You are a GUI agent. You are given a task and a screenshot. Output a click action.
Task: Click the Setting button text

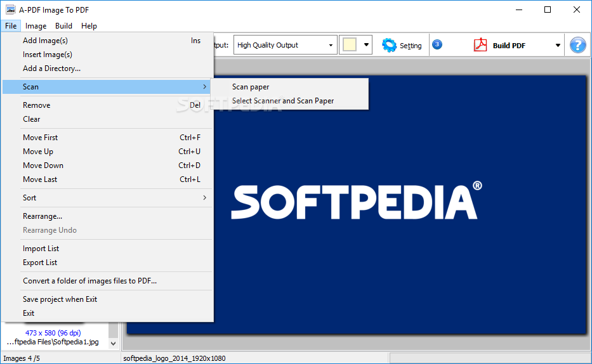411,46
